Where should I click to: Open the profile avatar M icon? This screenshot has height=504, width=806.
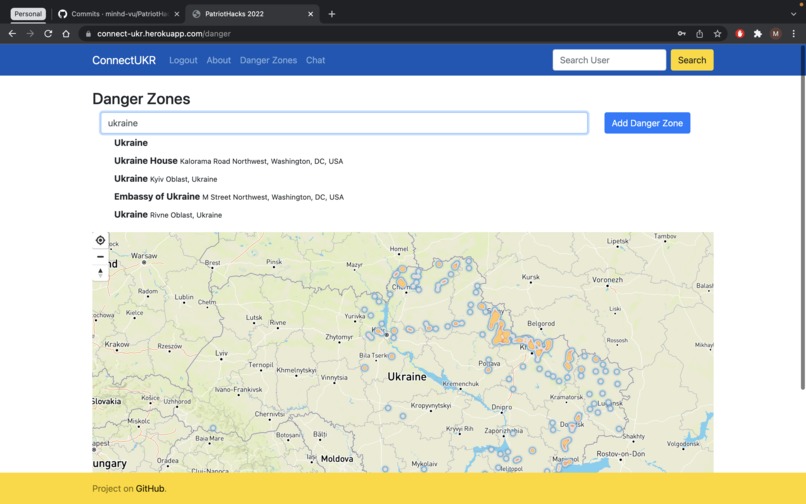(x=776, y=34)
